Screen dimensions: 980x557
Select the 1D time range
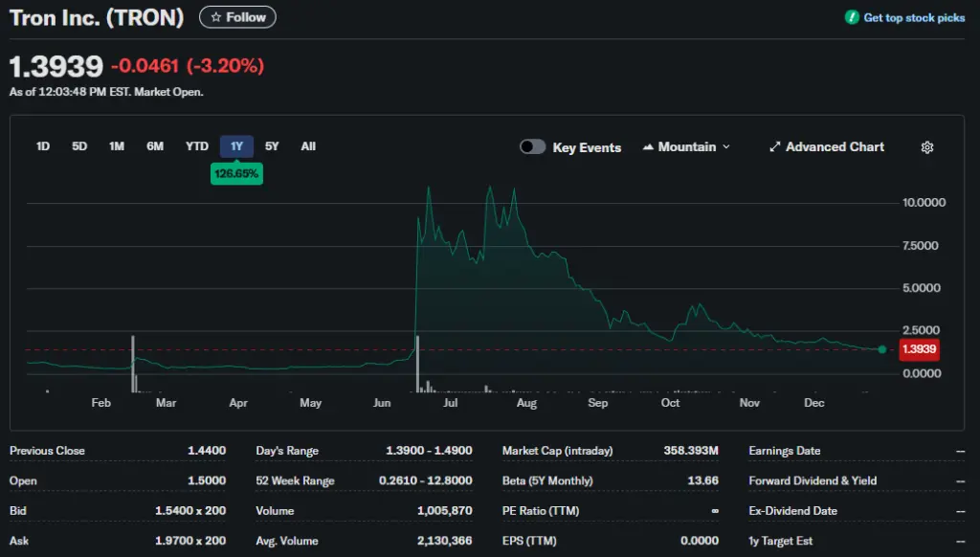click(x=43, y=146)
